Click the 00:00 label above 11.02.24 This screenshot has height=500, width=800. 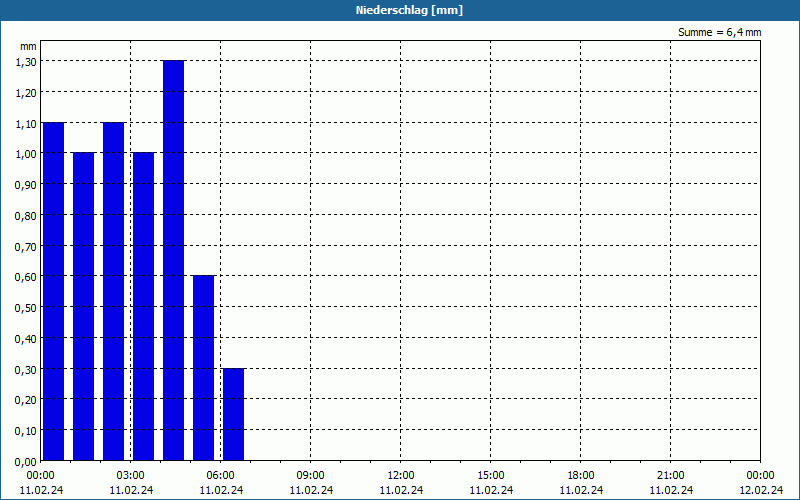[41, 476]
